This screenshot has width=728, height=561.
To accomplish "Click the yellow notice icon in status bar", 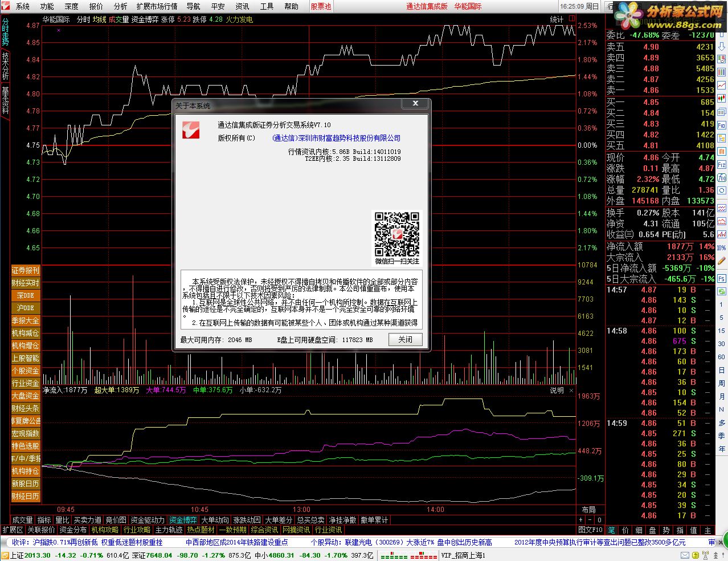I will (696, 555).
